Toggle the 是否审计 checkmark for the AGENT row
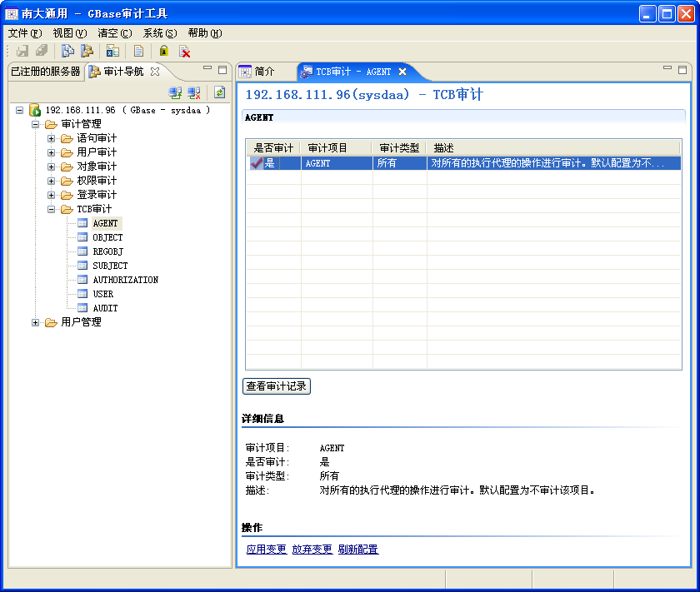This screenshot has height=592, width=700. [x=257, y=164]
